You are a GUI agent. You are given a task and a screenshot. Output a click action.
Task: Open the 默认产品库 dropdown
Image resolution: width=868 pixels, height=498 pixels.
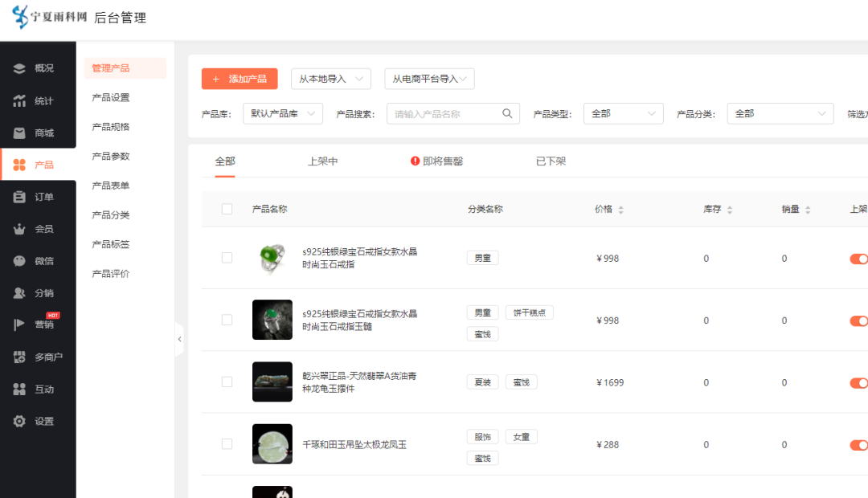283,113
